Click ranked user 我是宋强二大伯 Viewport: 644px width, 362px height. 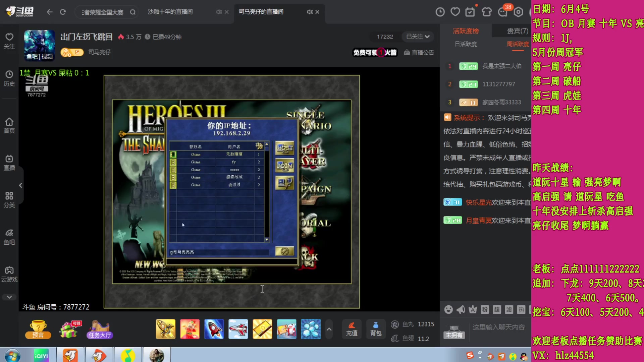(502, 66)
